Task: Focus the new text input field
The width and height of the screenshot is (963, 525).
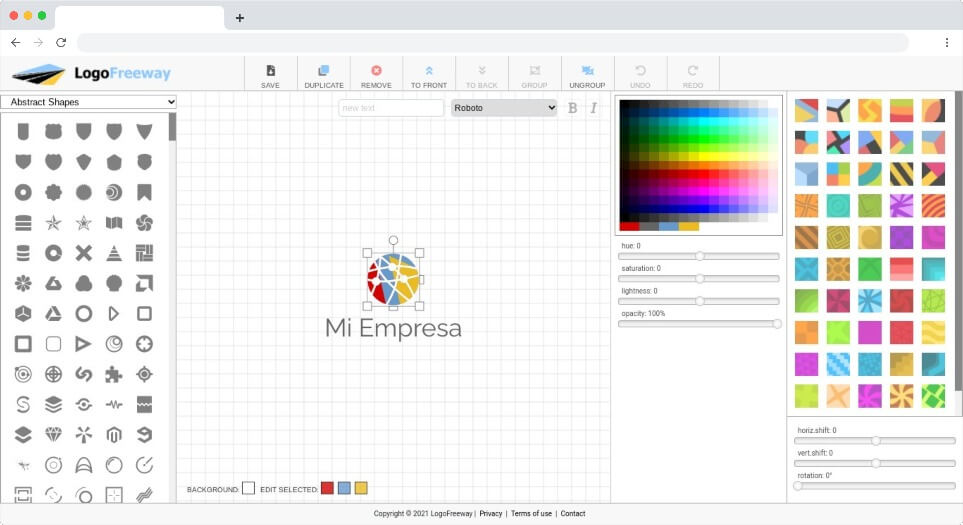Action: [391, 107]
